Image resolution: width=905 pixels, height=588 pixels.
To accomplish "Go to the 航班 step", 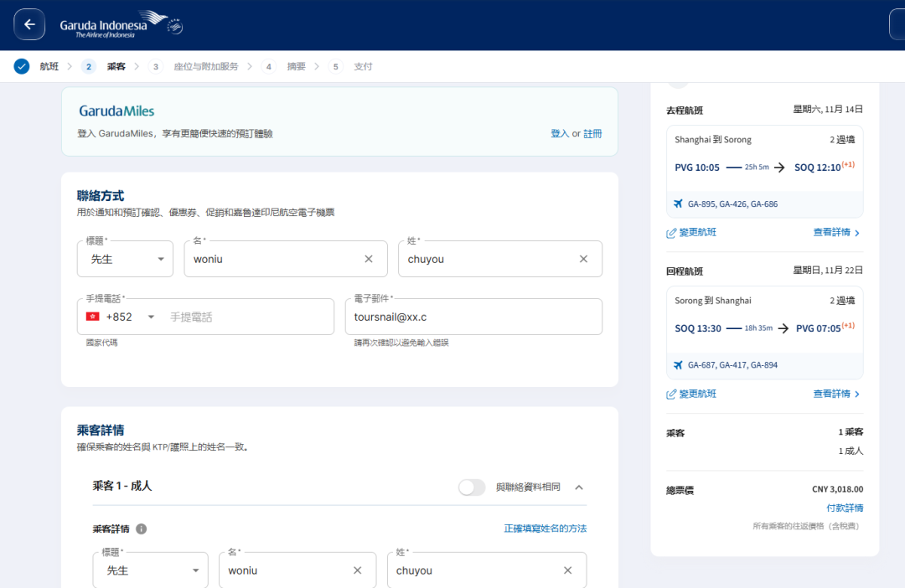I will click(x=49, y=66).
